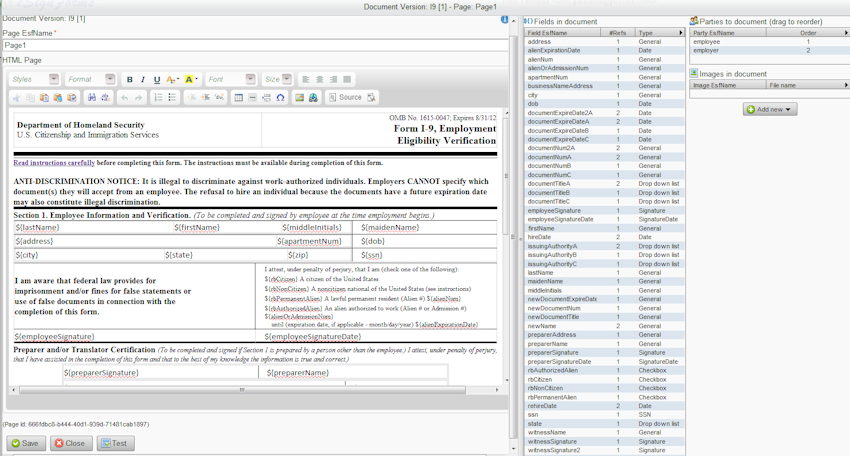Open the Font dropdown
The width and height of the screenshot is (850, 456).
pos(230,79)
